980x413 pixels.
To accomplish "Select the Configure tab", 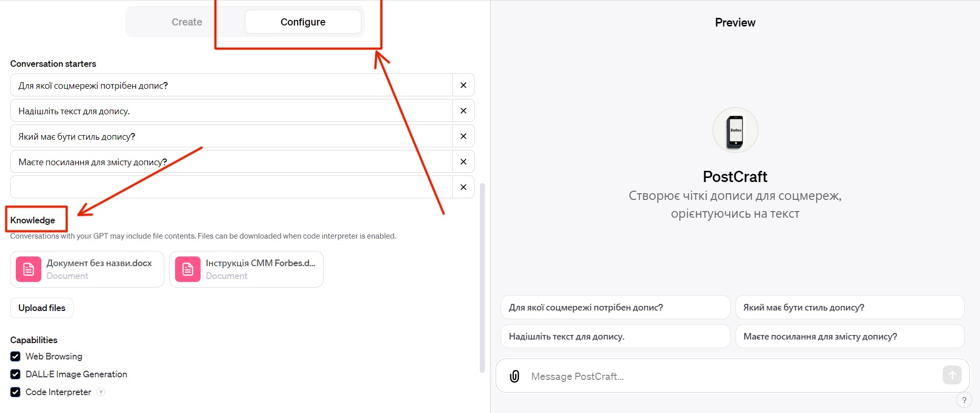I will [303, 22].
